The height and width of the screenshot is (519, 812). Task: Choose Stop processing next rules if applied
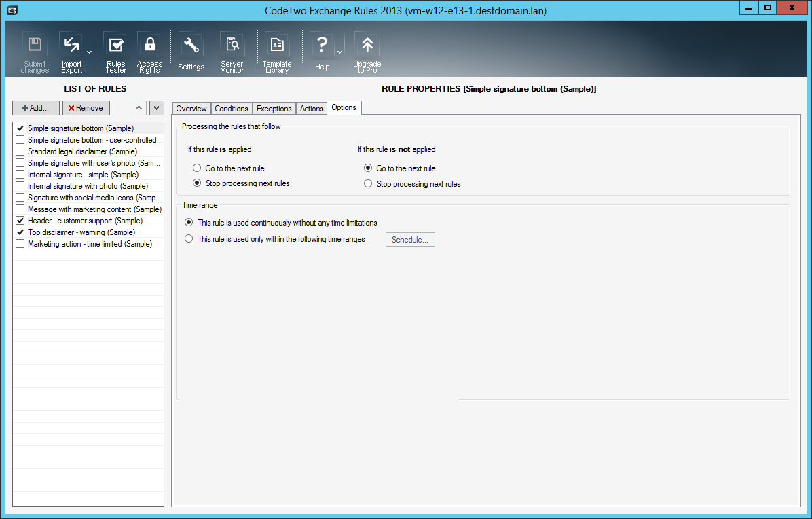197,183
